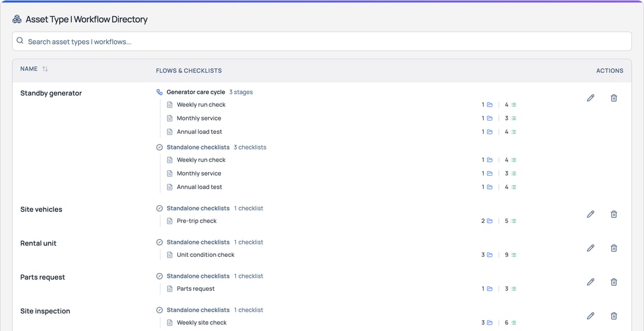Viewport: 644px width, 331px height.
Task: Click the list icon in Pre-trip check row
Action: tap(513, 220)
